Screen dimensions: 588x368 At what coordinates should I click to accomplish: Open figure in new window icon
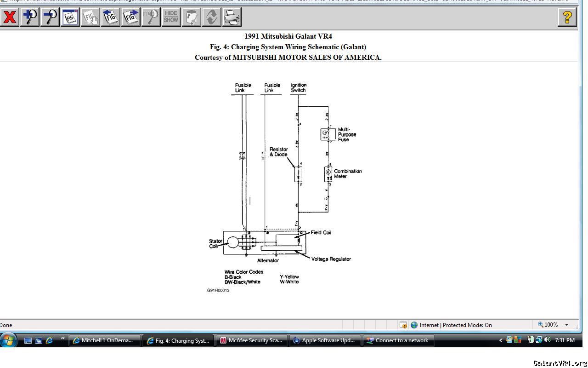tap(70, 17)
